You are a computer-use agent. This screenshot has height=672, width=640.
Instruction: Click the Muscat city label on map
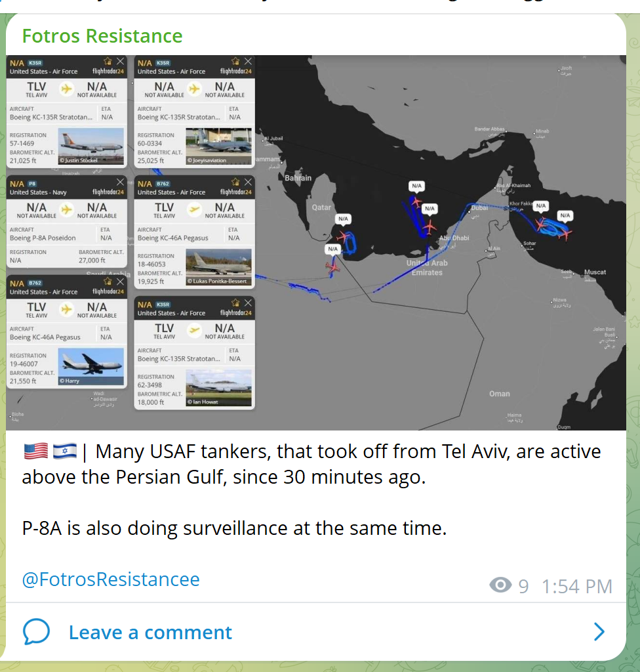[x=595, y=272]
